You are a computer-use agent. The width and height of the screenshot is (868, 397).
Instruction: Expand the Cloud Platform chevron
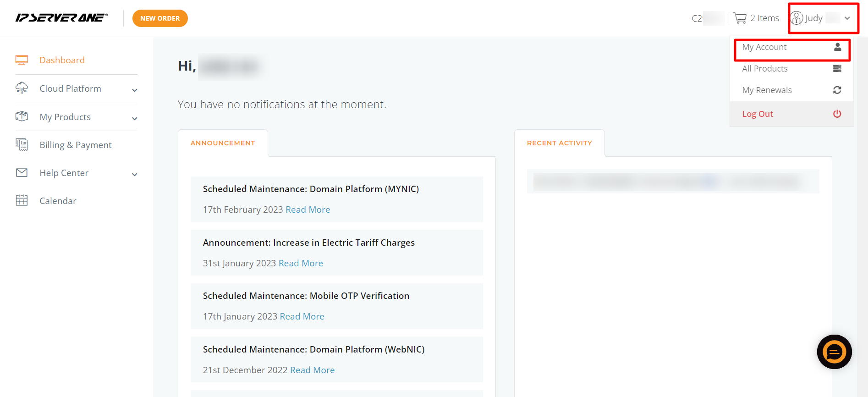click(x=135, y=90)
